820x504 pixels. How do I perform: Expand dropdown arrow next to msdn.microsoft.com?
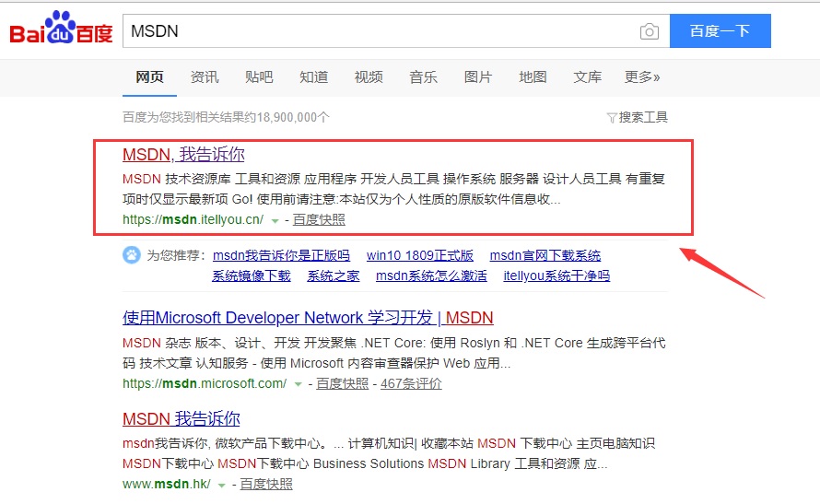coord(299,385)
